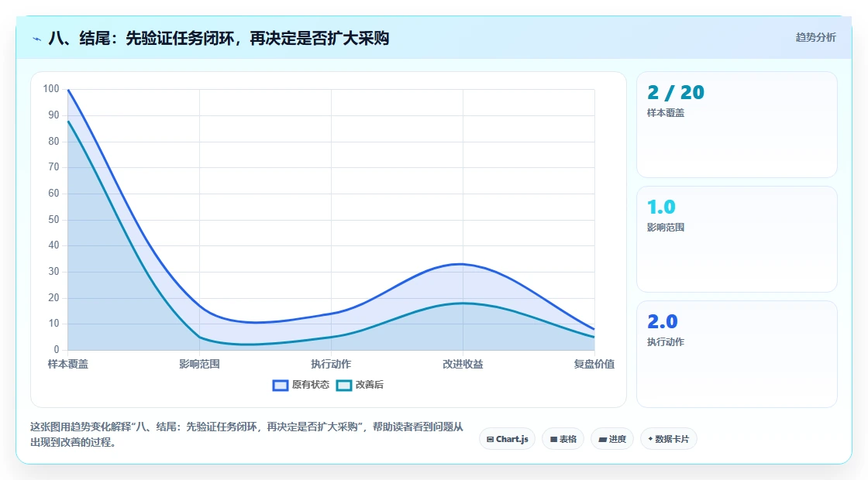Click the 50 y-axis tick label
Screen dimensions: 868x480
(x=53, y=220)
